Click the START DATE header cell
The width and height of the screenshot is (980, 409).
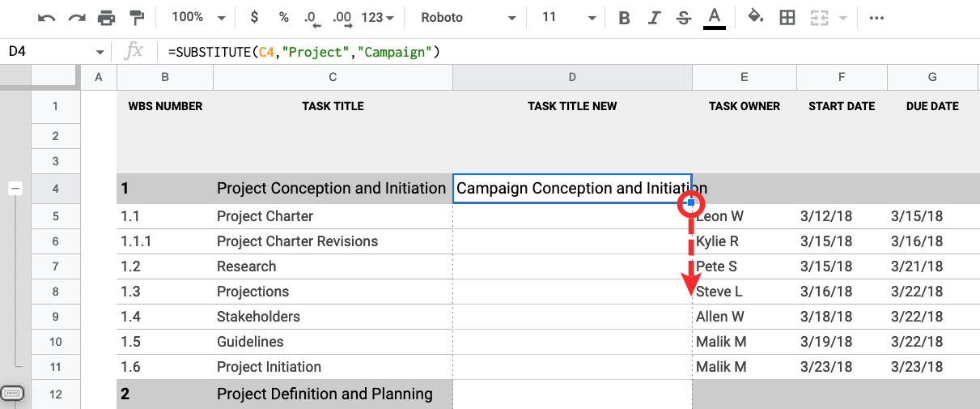pos(842,106)
